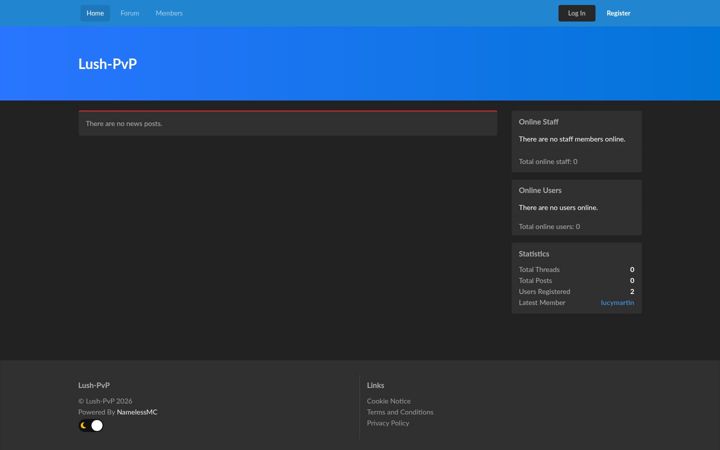Click the Online Staff widget heading
Screen dimensions: 720x450
point(539,122)
